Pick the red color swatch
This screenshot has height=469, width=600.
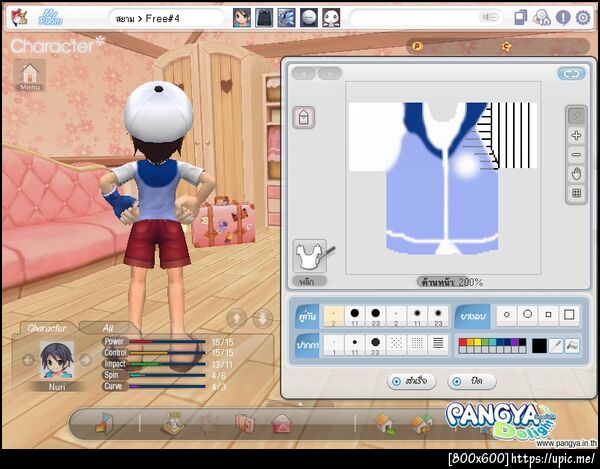click(x=463, y=342)
